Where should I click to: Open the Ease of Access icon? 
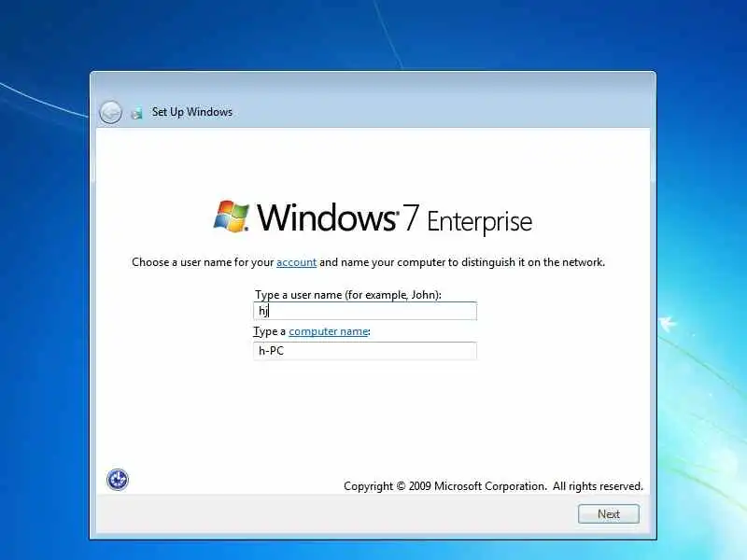pos(118,480)
